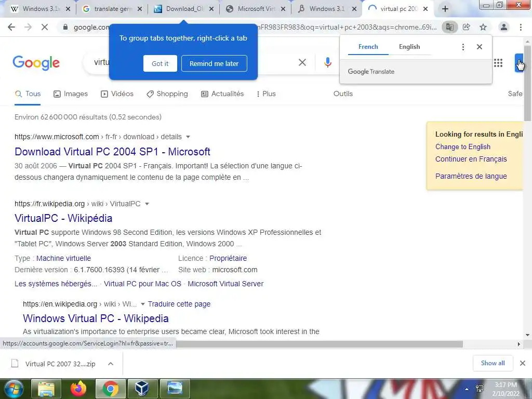This screenshot has height=399, width=532.
Task: Open Propriétaire licence link
Action: coord(228,258)
